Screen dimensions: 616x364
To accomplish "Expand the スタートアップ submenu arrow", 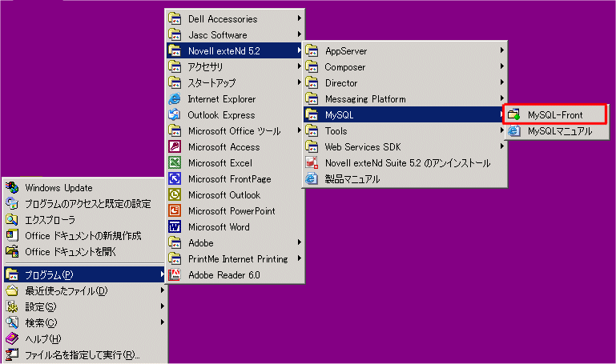I will [x=300, y=82].
